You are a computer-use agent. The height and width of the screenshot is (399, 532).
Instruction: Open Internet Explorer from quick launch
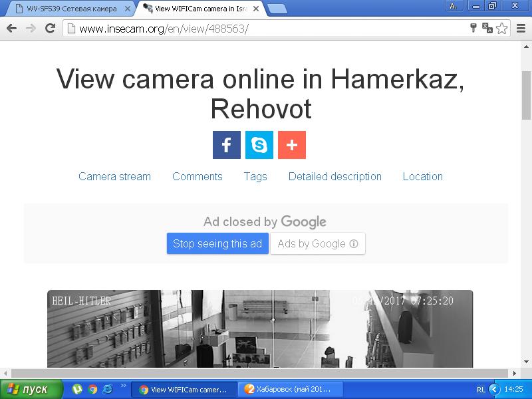click(x=107, y=389)
